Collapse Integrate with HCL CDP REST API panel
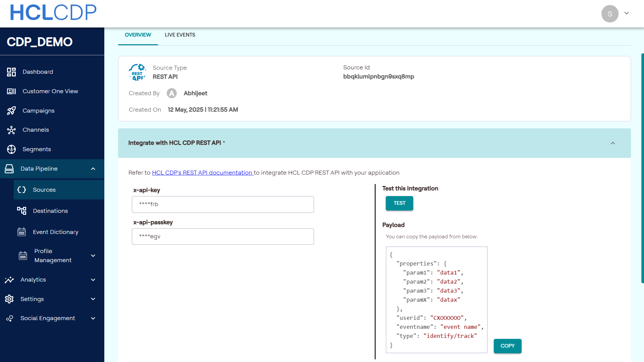The height and width of the screenshot is (362, 644). tap(613, 143)
